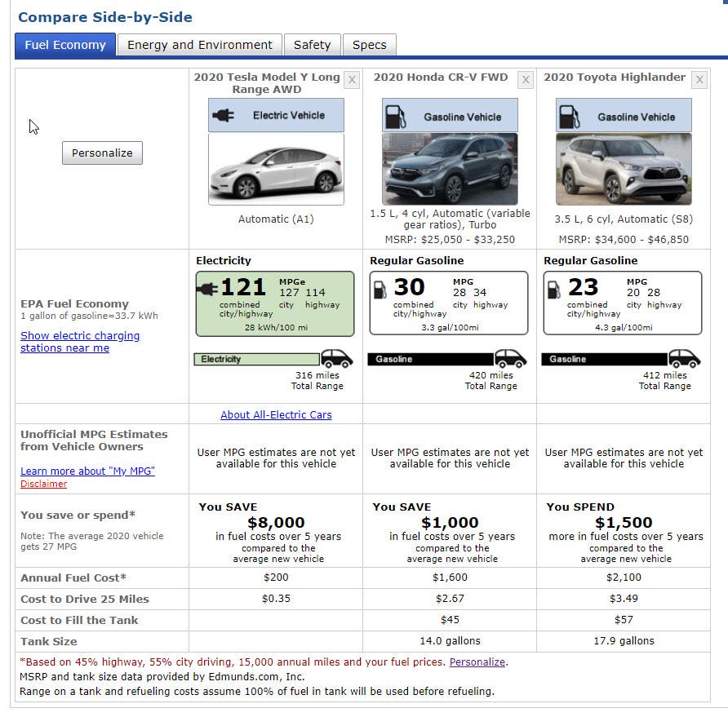This screenshot has width=728, height=717.
Task: Click Tesla's 121 MPGe rating box
Action: (x=275, y=304)
